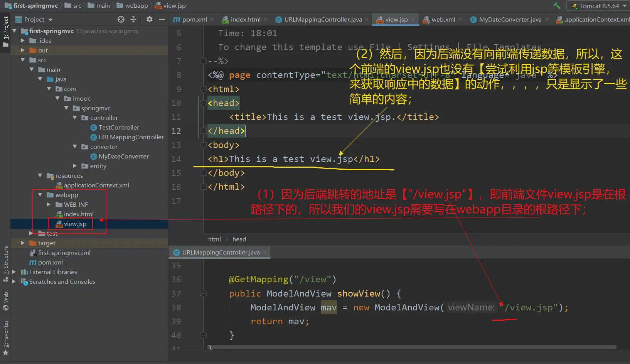This screenshot has height=364, width=630.
Task: Open Project panel settings gear
Action: coord(150,19)
